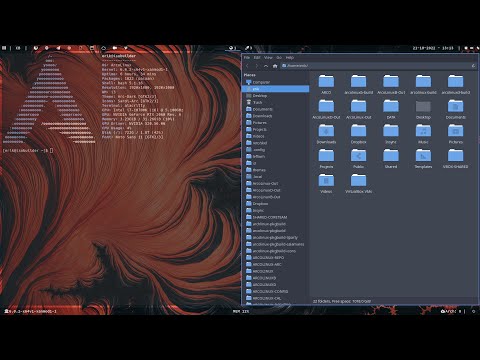Click the location path bar
Viewport: 480px width, 360px height.
(x=378, y=66)
